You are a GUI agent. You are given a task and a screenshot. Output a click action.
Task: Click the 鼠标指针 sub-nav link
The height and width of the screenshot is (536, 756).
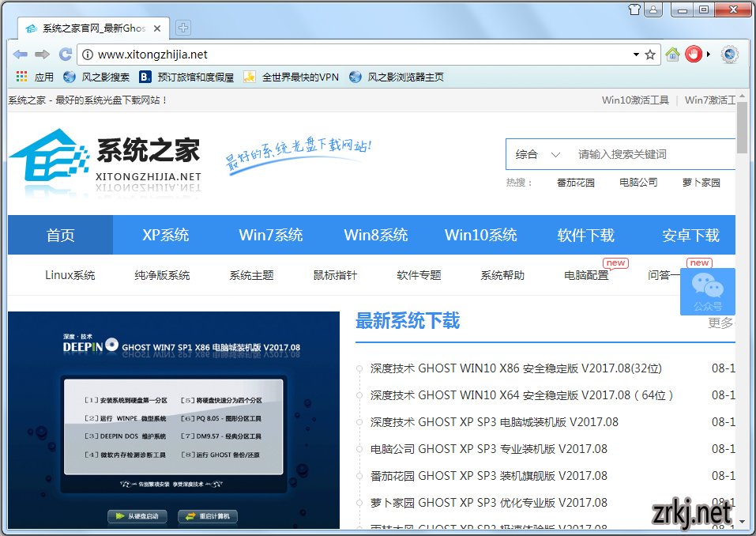click(x=335, y=275)
